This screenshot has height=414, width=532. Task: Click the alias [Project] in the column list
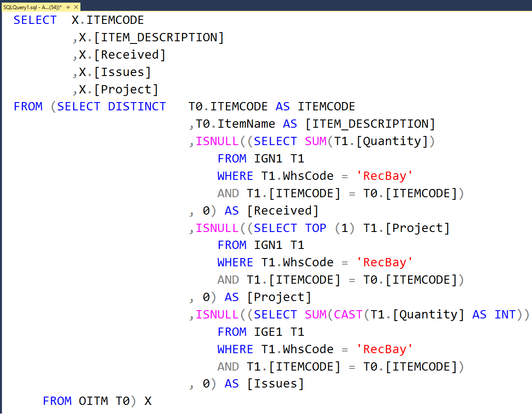point(126,89)
